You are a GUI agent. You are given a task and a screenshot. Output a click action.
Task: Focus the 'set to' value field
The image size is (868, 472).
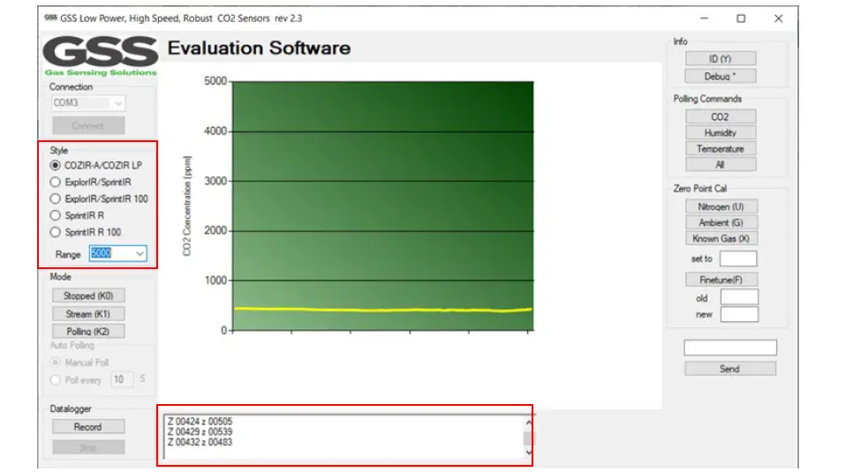tap(738, 258)
